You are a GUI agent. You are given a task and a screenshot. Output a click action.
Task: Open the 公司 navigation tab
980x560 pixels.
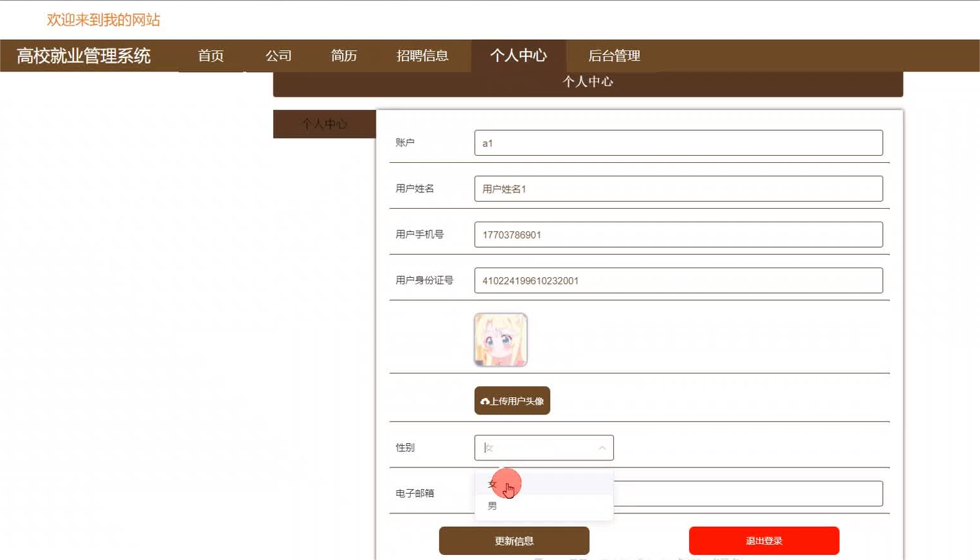(x=278, y=56)
